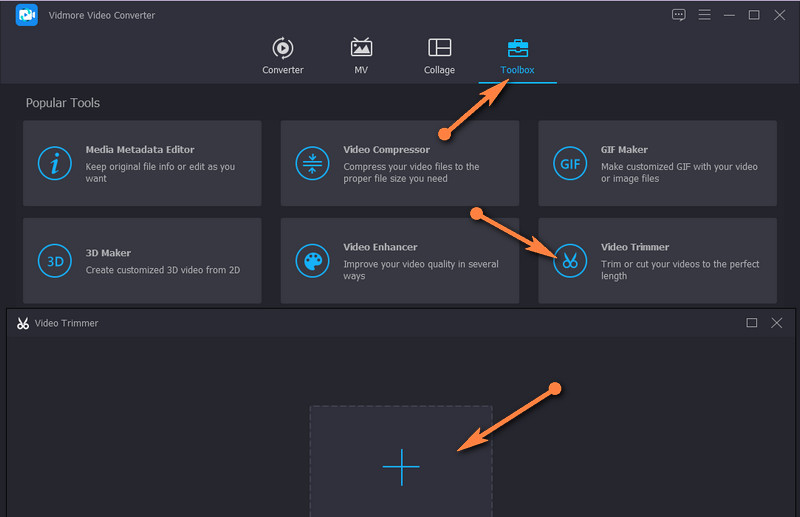Viewport: 800px width, 517px height.
Task: Click the Video Compressor icon
Action: coord(312,163)
